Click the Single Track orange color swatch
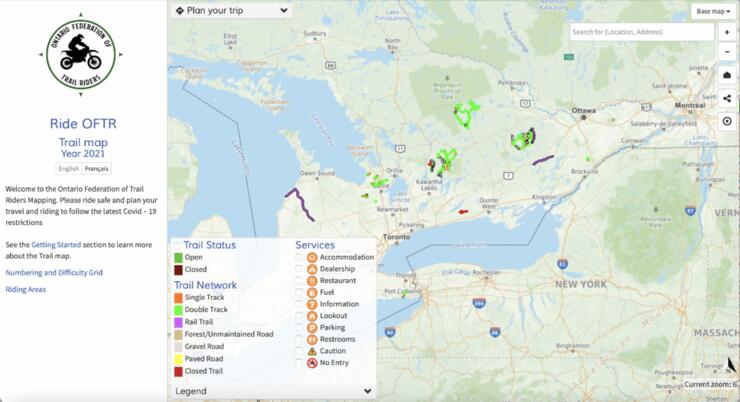Screen dimensions: 740x402 pyautogui.click(x=178, y=298)
